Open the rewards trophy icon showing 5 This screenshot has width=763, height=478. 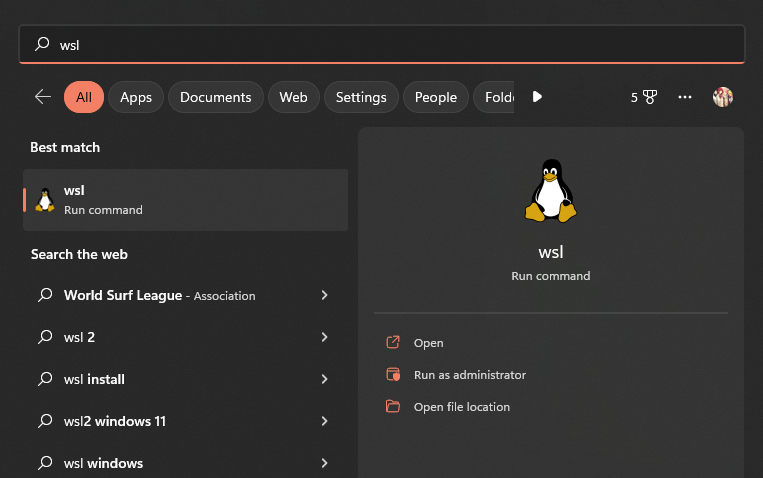pos(644,97)
